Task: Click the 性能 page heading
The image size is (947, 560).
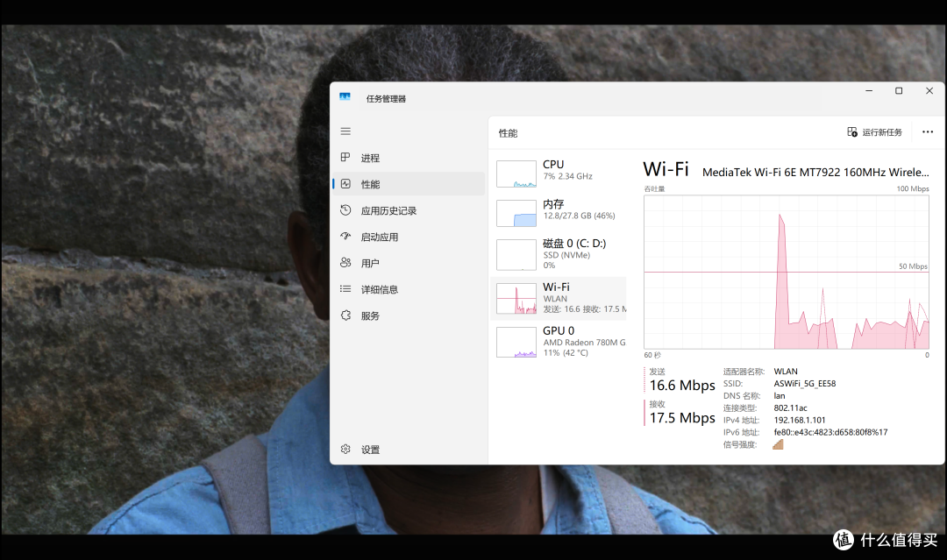Action: pos(508,133)
